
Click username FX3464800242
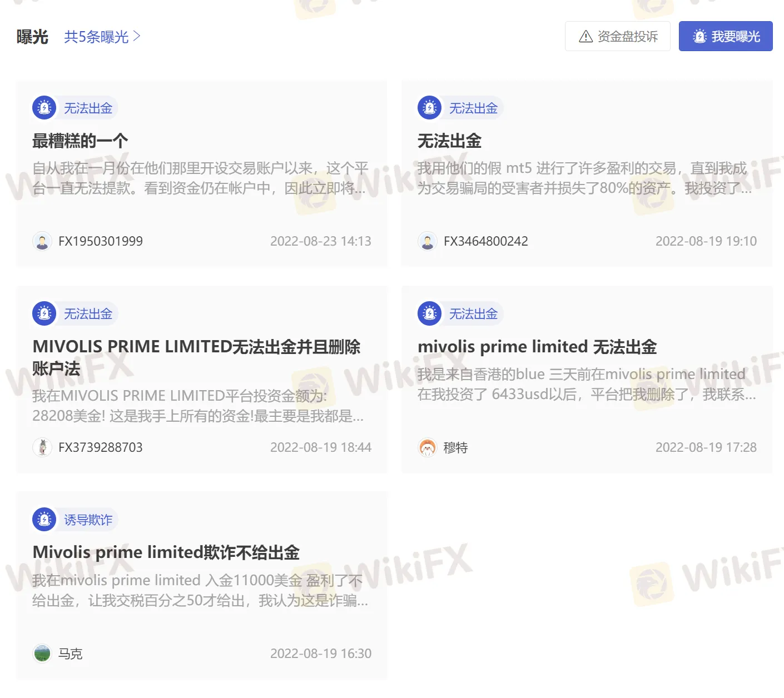(x=486, y=241)
